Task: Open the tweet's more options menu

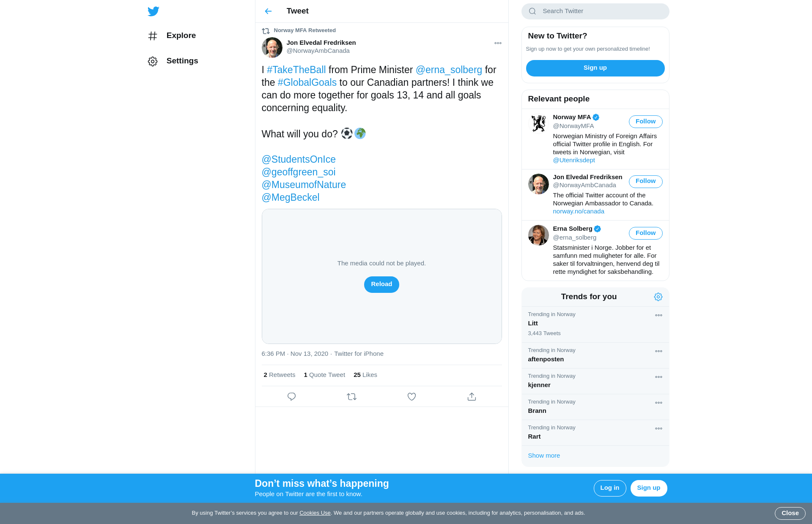Action: (x=498, y=43)
